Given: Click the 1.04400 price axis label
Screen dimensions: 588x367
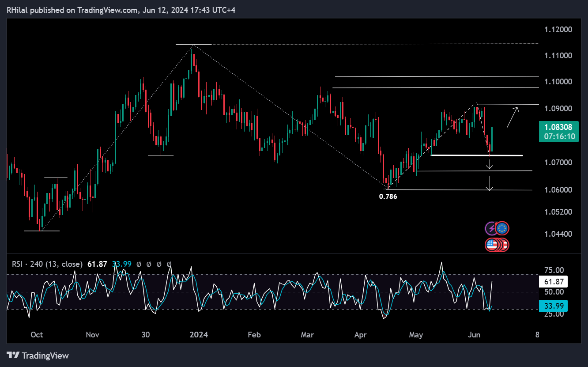Looking at the screenshot, I should (558, 234).
